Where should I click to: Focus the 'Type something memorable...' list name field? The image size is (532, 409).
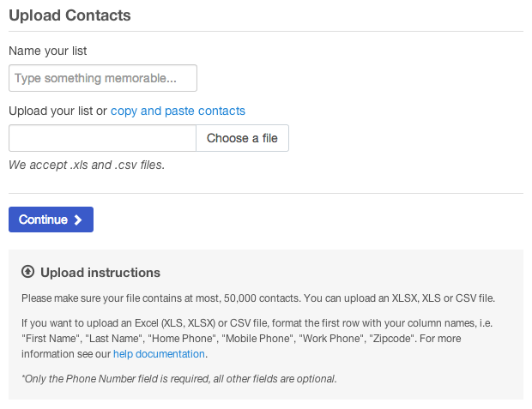[x=103, y=78]
